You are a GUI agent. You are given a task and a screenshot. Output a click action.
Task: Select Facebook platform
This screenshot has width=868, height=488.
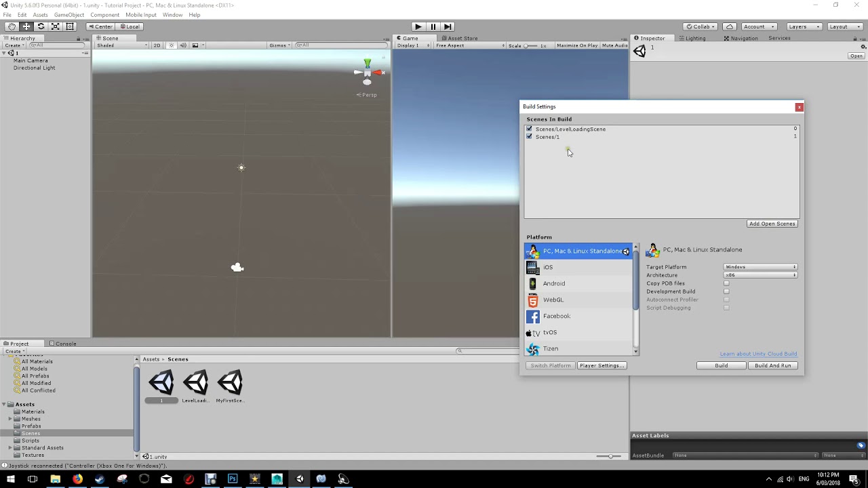tap(578, 316)
